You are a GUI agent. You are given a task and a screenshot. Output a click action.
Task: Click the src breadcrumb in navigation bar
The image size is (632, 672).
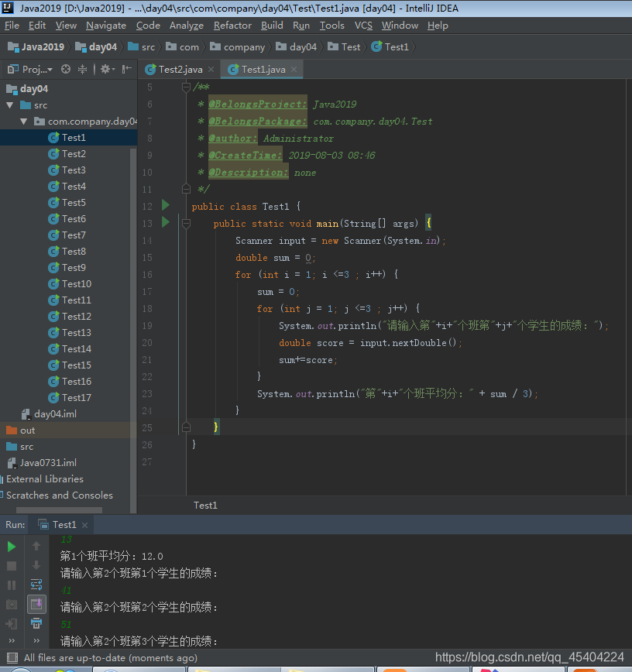[x=142, y=46]
